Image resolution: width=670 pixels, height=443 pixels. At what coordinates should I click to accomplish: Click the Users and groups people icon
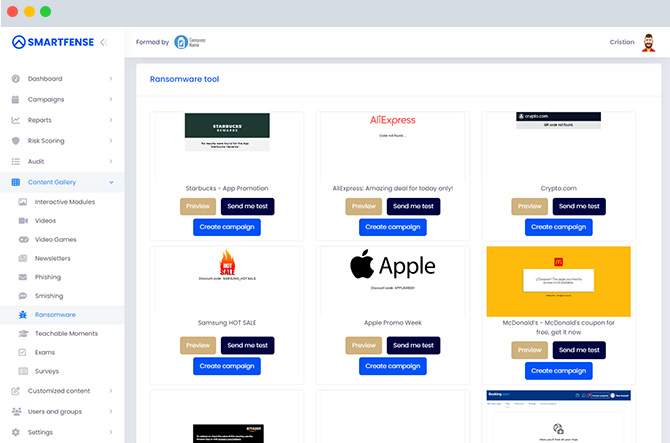tap(16, 411)
